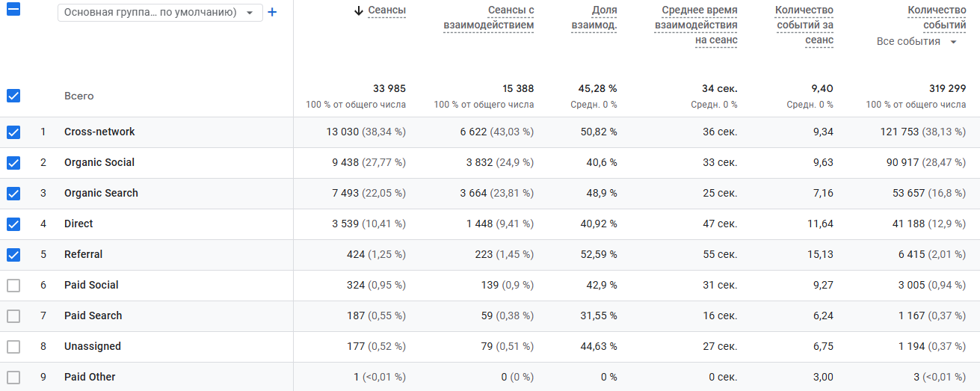The width and height of the screenshot is (980, 391).
Task: Check the Paid Search row checkbox
Action: click(x=13, y=316)
